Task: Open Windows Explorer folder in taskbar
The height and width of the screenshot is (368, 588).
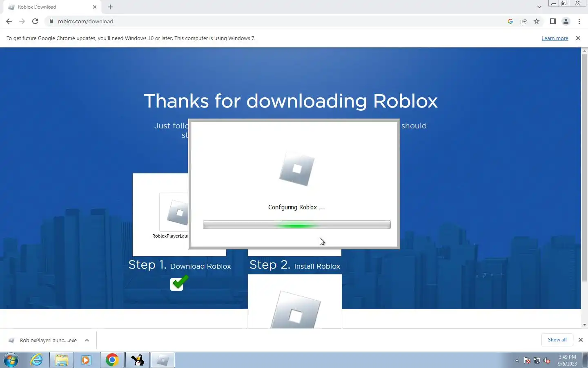Action: point(61,360)
